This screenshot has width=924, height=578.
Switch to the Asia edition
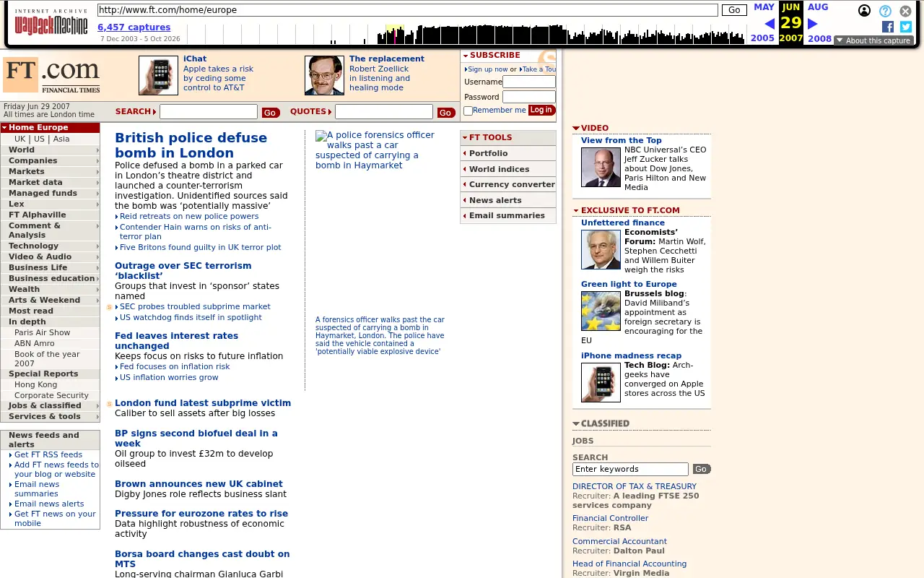click(61, 139)
